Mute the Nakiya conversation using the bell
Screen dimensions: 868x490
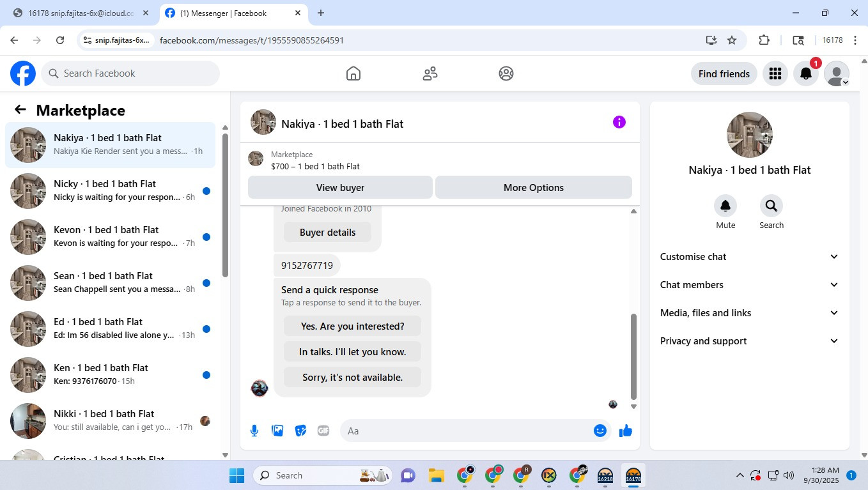725,206
